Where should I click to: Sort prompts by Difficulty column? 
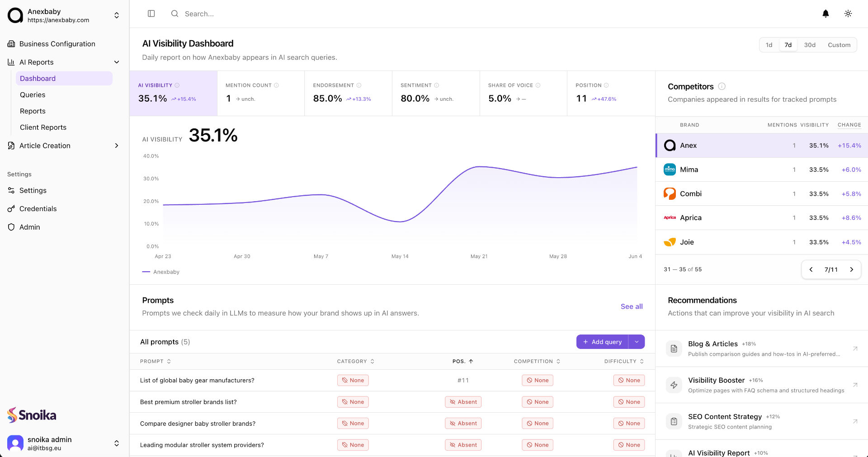[624, 361]
